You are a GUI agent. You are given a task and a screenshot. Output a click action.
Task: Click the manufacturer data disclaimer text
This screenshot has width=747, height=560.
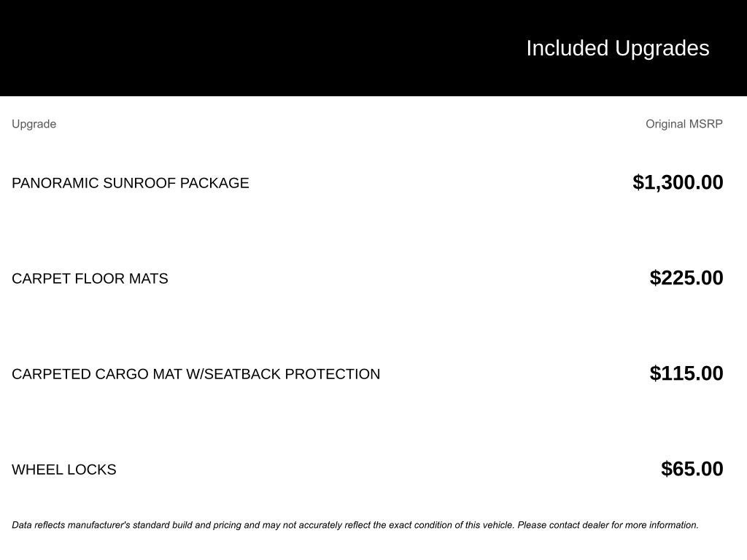click(355, 525)
